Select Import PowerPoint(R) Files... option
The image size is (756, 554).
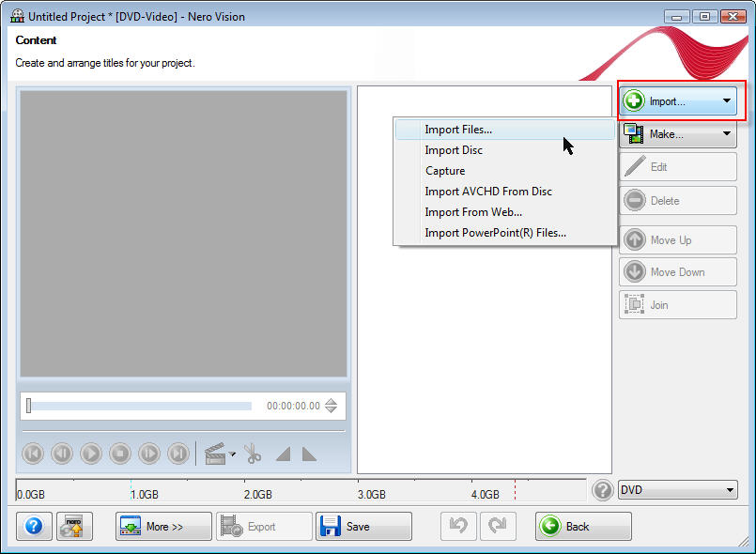[x=495, y=233]
